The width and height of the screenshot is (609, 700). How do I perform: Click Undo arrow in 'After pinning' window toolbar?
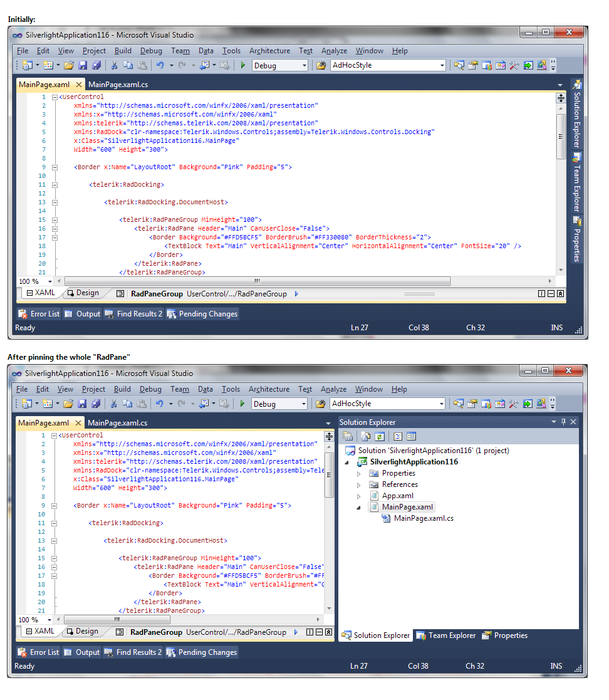(159, 404)
